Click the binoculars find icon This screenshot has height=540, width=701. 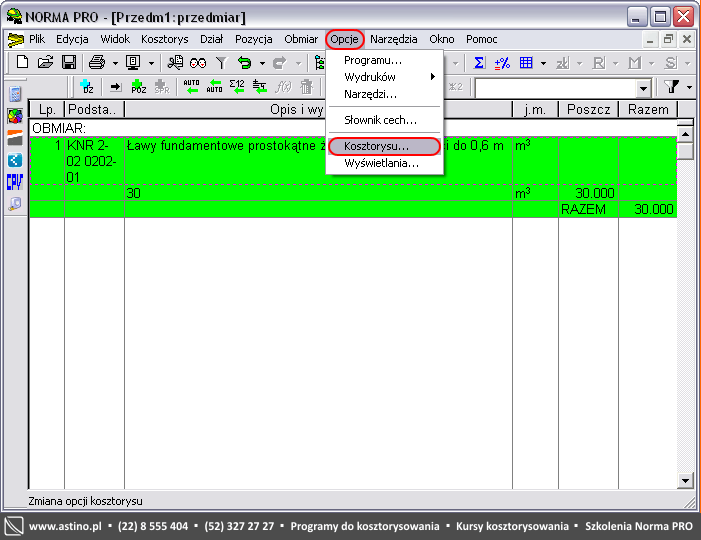198,63
